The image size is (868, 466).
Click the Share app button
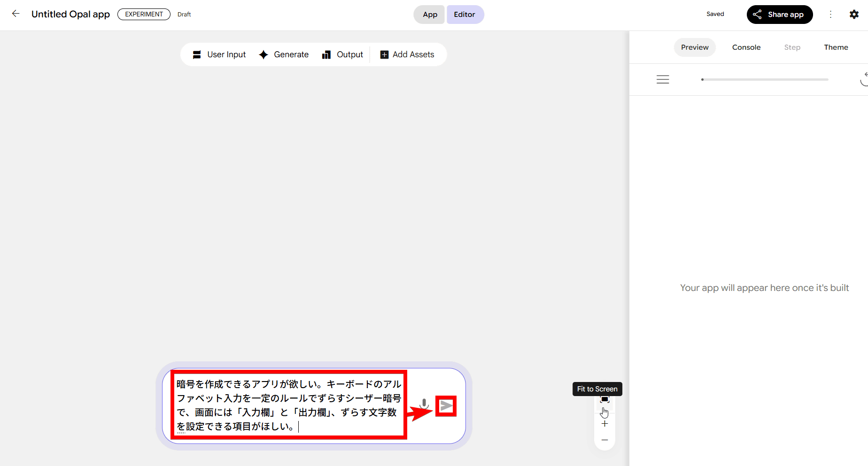pyautogui.click(x=779, y=15)
